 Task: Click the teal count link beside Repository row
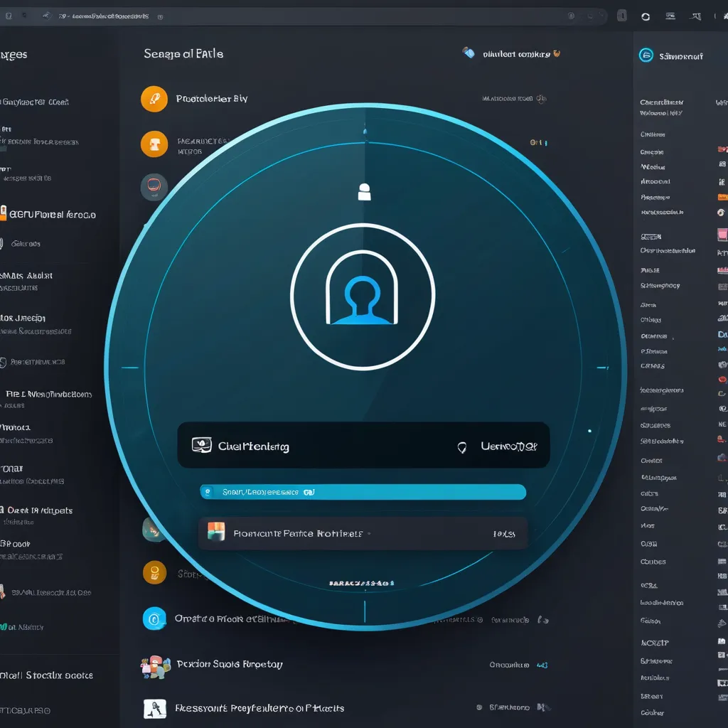tap(541, 664)
